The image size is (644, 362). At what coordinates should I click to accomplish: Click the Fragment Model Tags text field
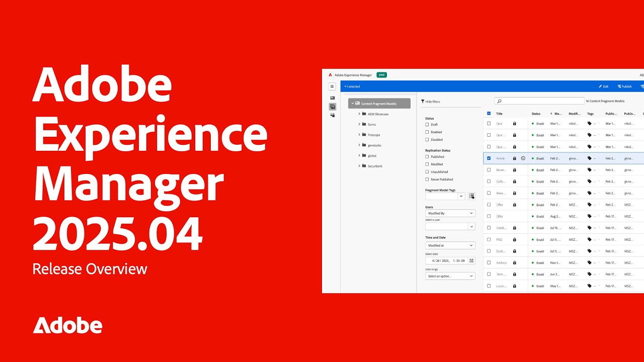coord(441,196)
